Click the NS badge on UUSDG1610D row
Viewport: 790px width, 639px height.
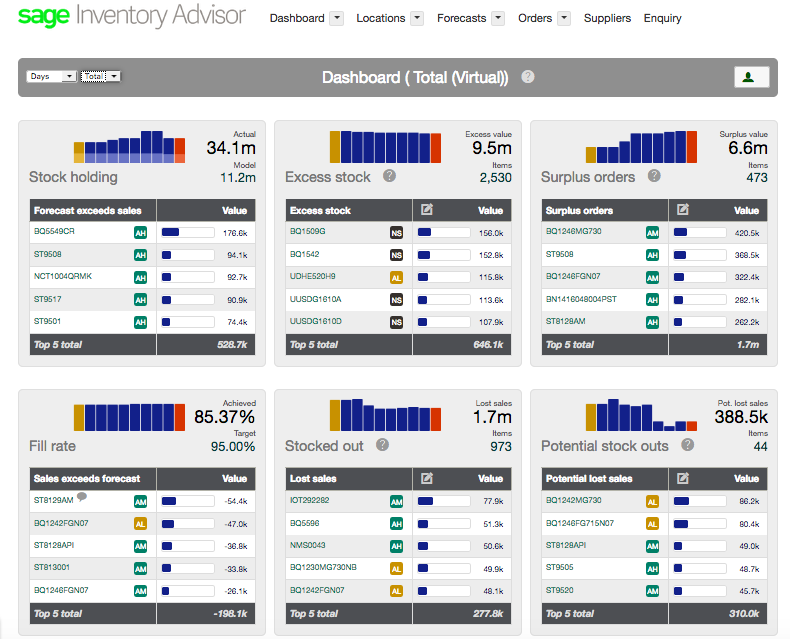click(x=397, y=322)
